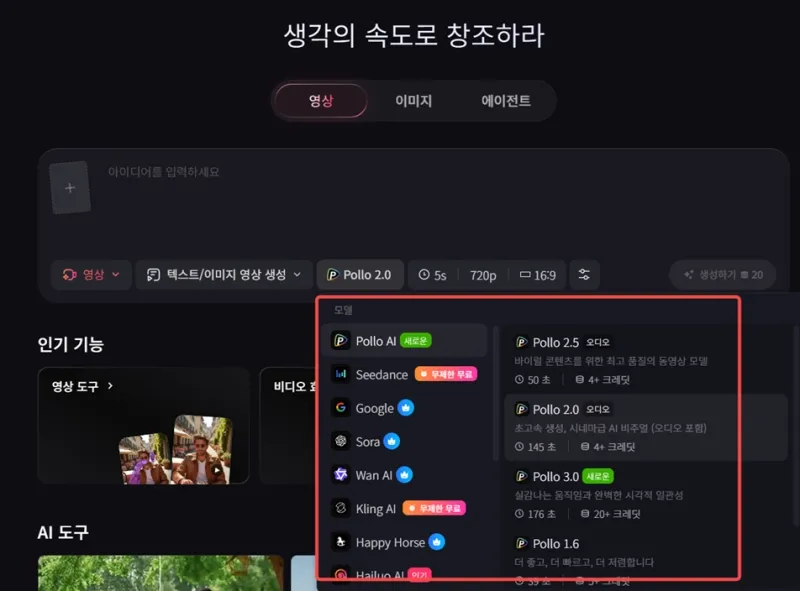
Task: Switch to the 에이전트 tab
Action: (506, 101)
